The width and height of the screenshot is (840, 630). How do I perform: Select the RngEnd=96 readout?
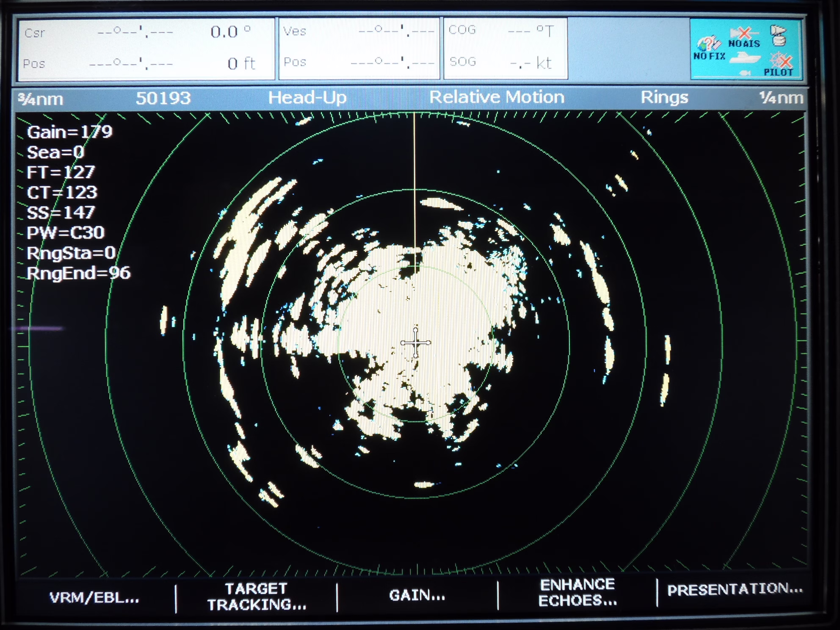78,273
